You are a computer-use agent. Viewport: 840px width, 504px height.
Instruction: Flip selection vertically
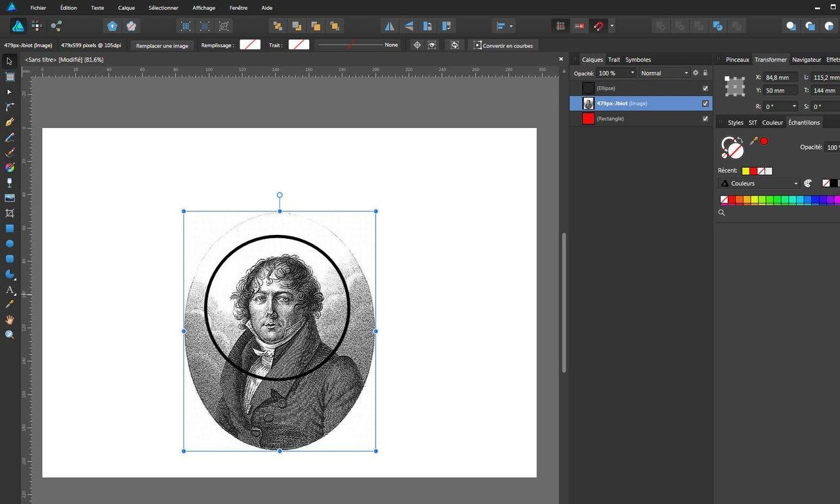click(x=409, y=26)
